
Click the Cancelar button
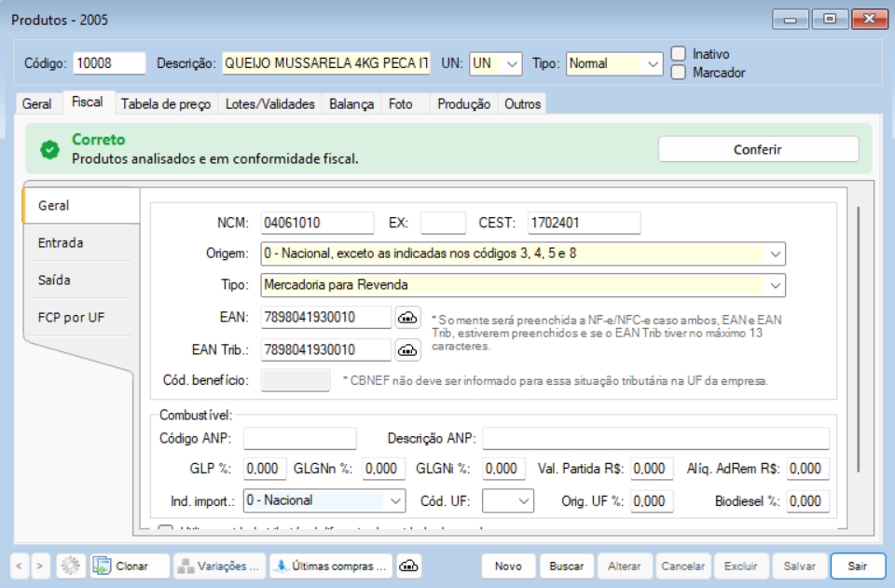[x=682, y=566]
